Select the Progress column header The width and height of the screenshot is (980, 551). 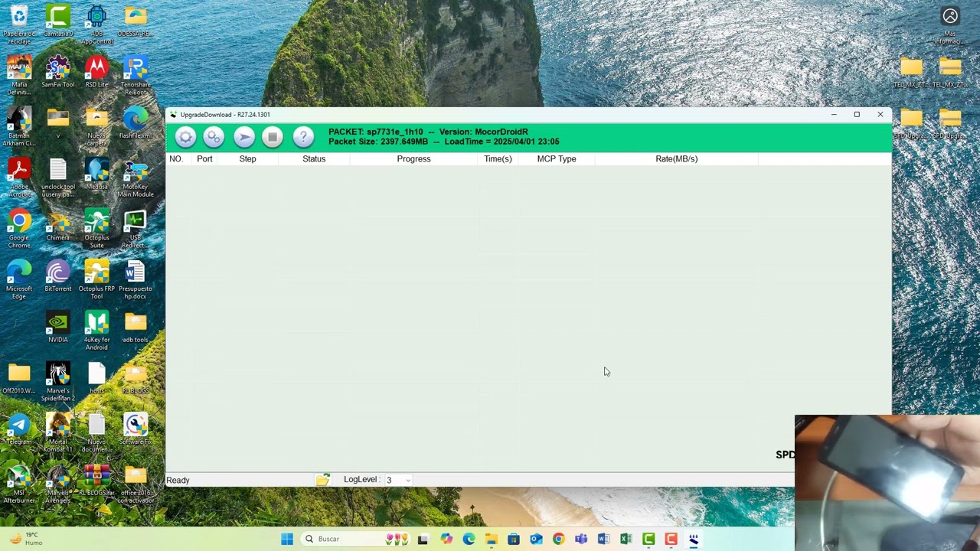click(413, 158)
